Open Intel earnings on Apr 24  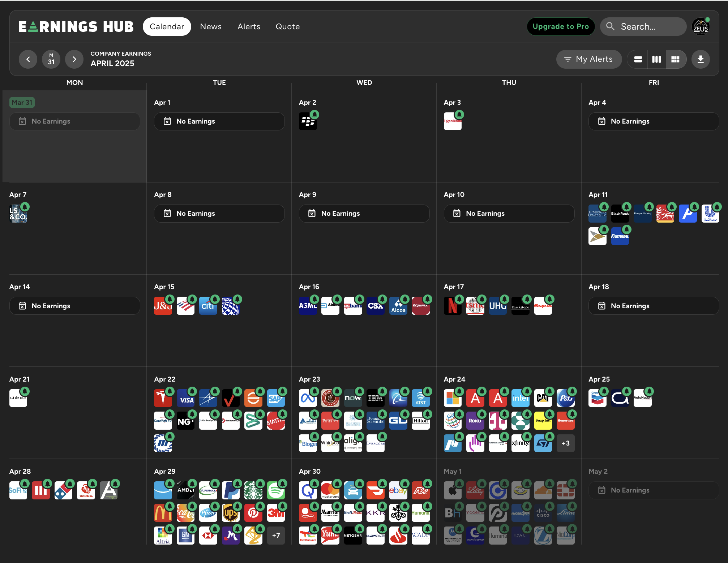521,398
